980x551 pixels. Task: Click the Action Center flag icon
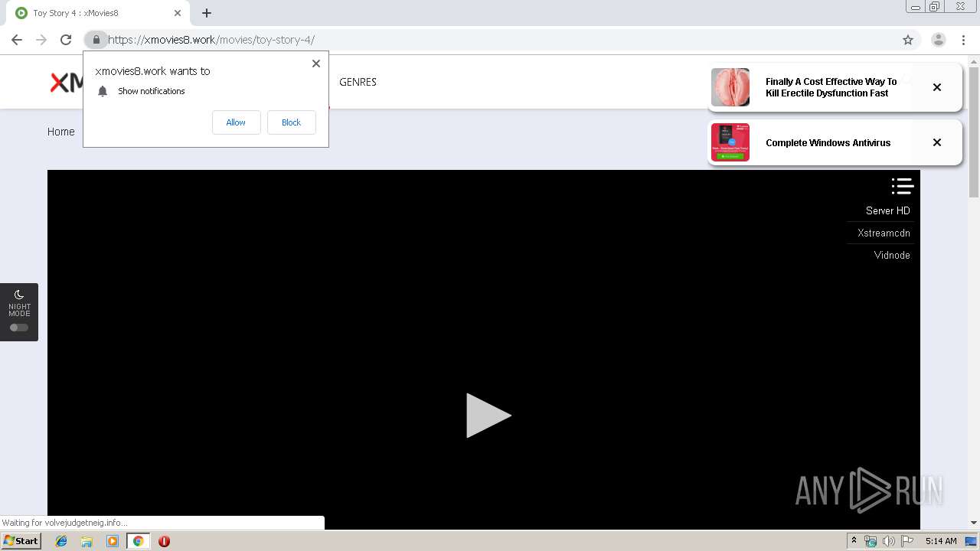tap(907, 541)
